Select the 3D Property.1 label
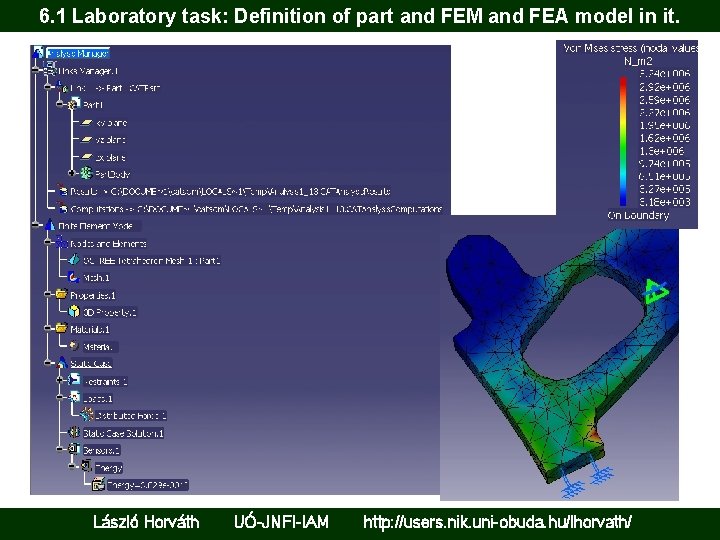Image resolution: width=720 pixels, height=540 pixels. tap(110, 312)
